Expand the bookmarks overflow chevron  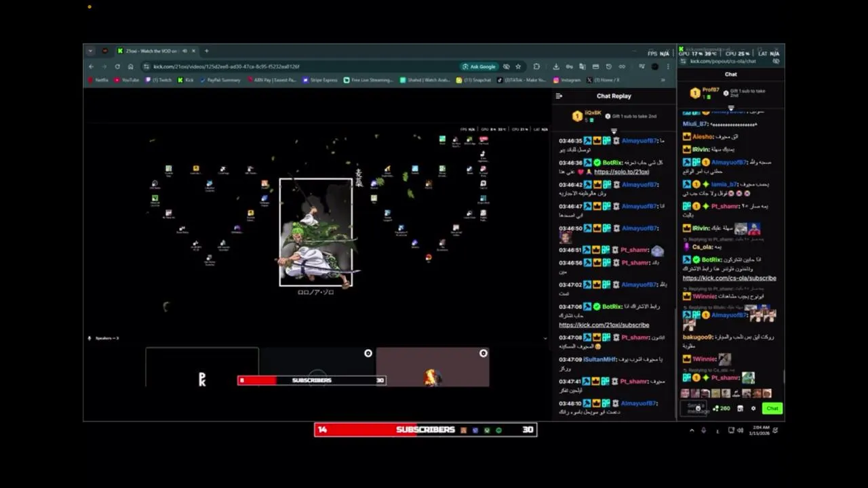point(663,80)
